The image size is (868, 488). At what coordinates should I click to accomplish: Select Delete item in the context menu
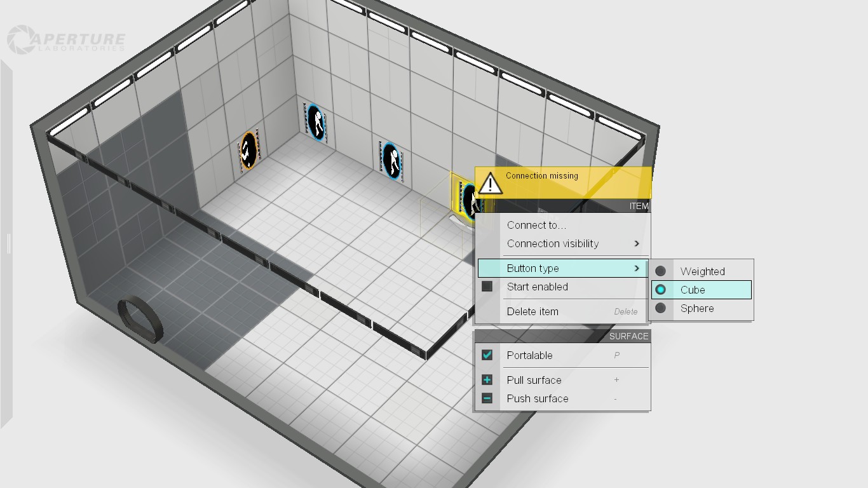(563, 311)
